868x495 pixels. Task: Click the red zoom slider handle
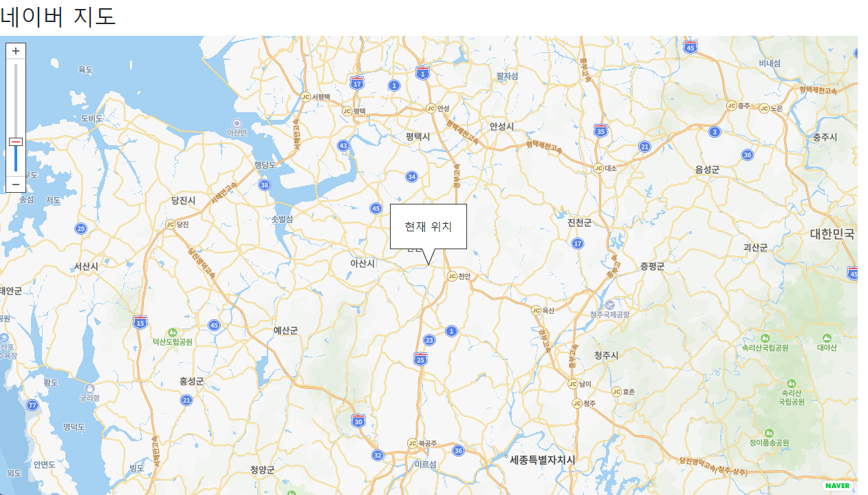[16, 142]
